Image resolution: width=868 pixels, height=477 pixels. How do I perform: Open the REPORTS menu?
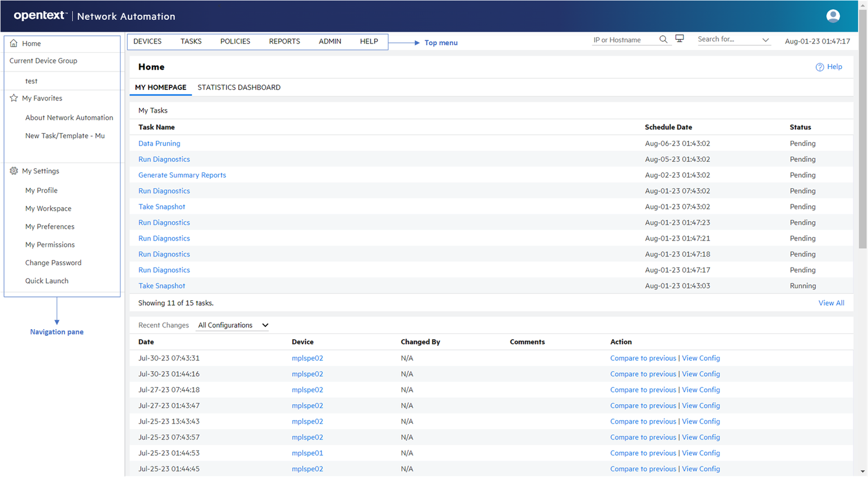(284, 41)
